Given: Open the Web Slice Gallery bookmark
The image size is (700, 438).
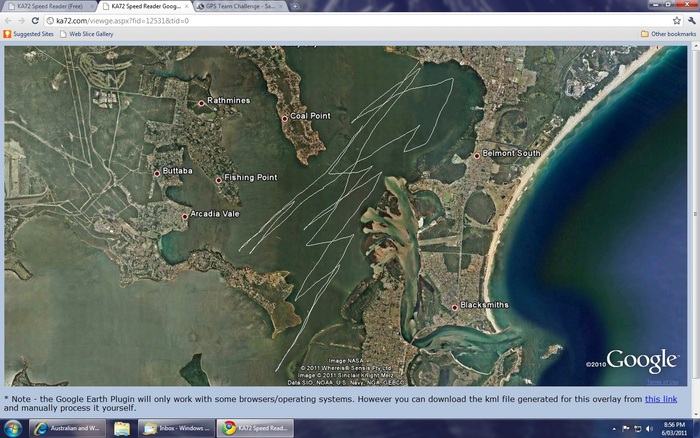Looking at the screenshot, I should [x=90, y=34].
